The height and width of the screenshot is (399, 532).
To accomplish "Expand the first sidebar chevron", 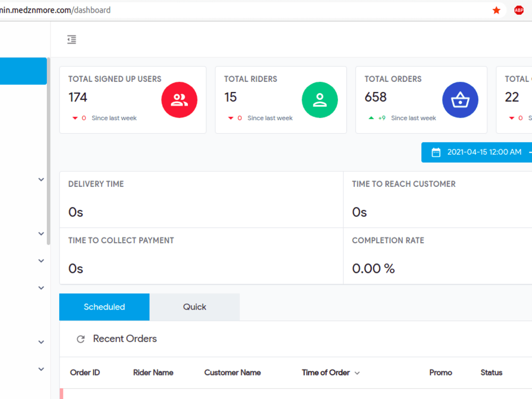I will tap(41, 179).
